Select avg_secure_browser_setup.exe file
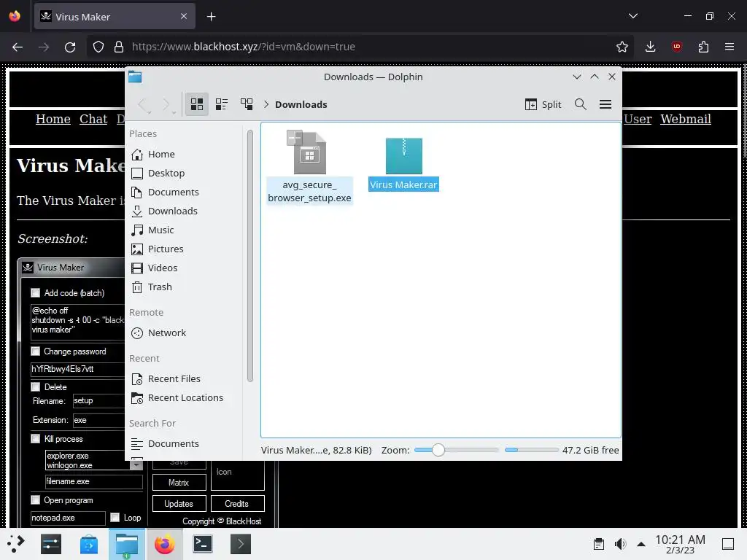The height and width of the screenshot is (560, 747). coord(309,167)
